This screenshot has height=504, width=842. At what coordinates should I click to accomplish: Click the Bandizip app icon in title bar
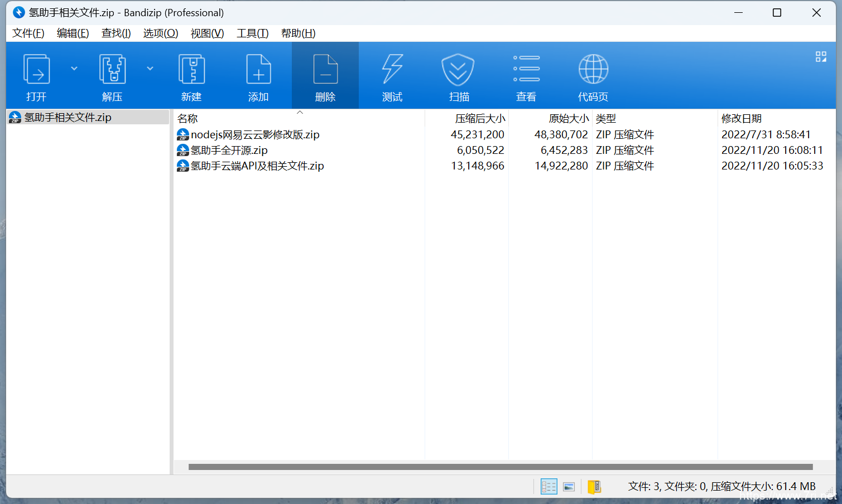coord(19,12)
